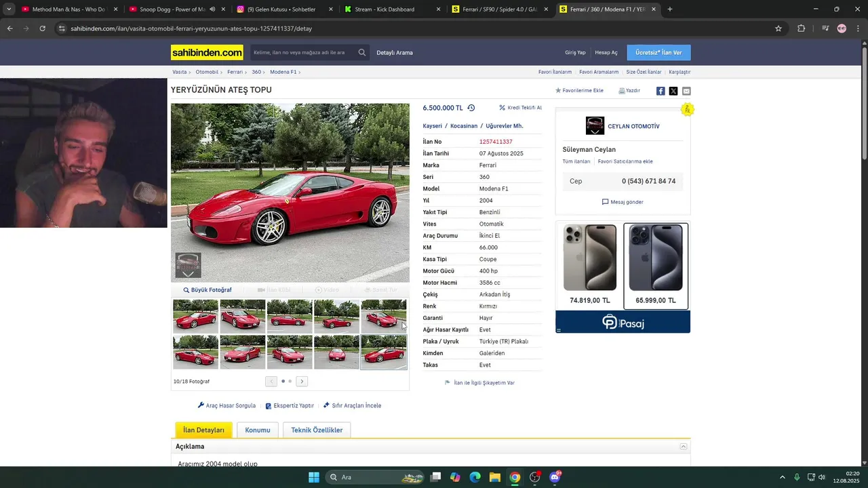Click the Pasaj ad banner

(623, 322)
